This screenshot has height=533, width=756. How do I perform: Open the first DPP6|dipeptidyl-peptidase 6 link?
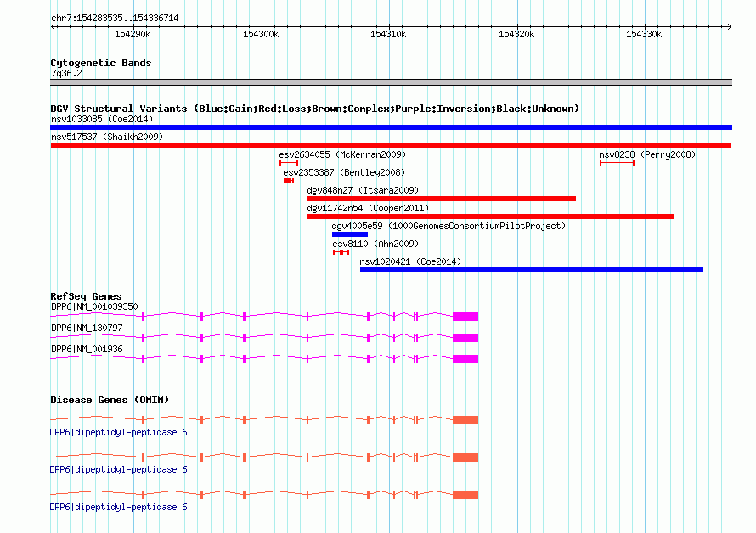click(x=119, y=432)
